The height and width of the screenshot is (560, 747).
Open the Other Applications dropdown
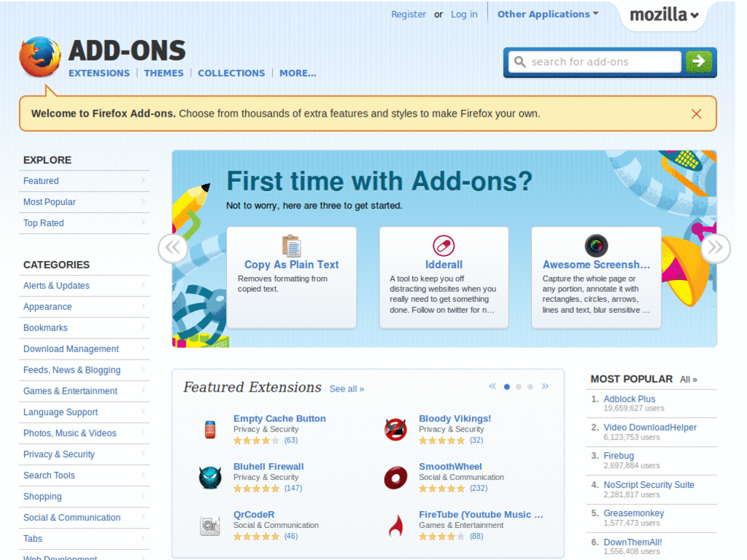[x=548, y=15]
